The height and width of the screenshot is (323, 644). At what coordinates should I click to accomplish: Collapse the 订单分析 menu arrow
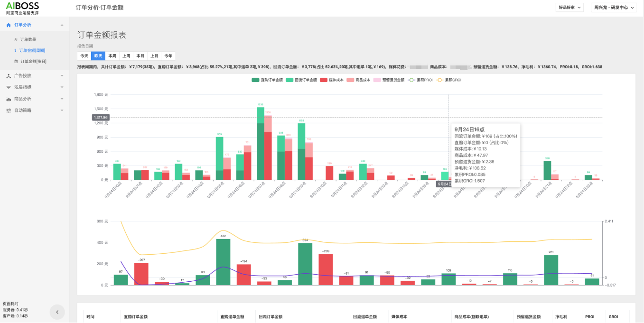(62, 25)
